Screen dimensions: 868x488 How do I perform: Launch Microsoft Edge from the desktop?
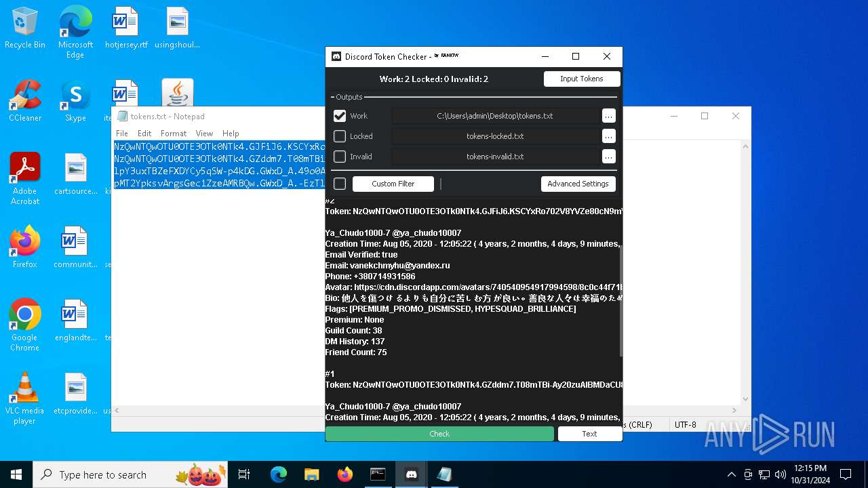point(75,32)
